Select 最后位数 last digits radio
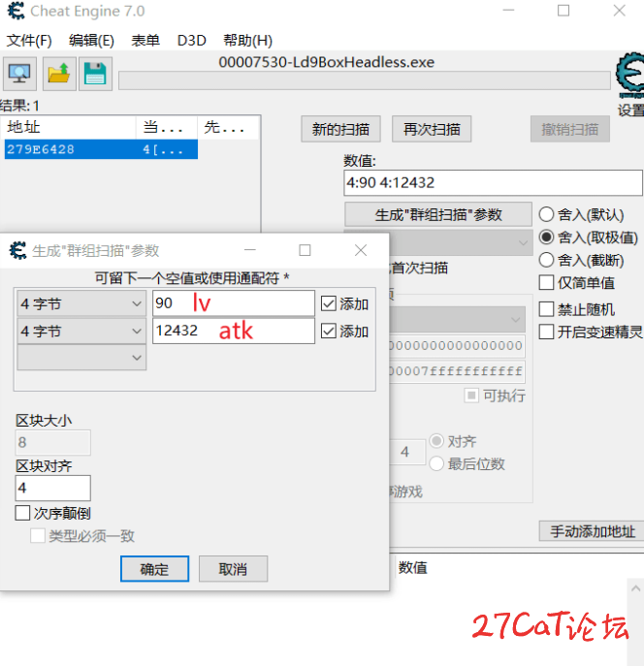Image resolution: width=644 pixels, height=666 pixels. (436, 463)
